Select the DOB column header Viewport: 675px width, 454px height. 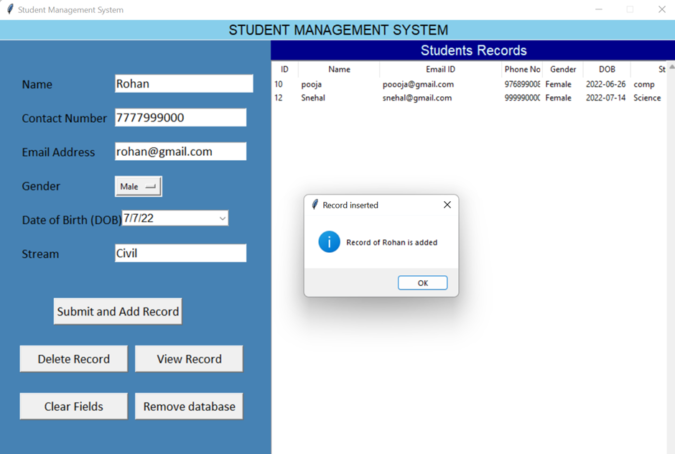607,69
